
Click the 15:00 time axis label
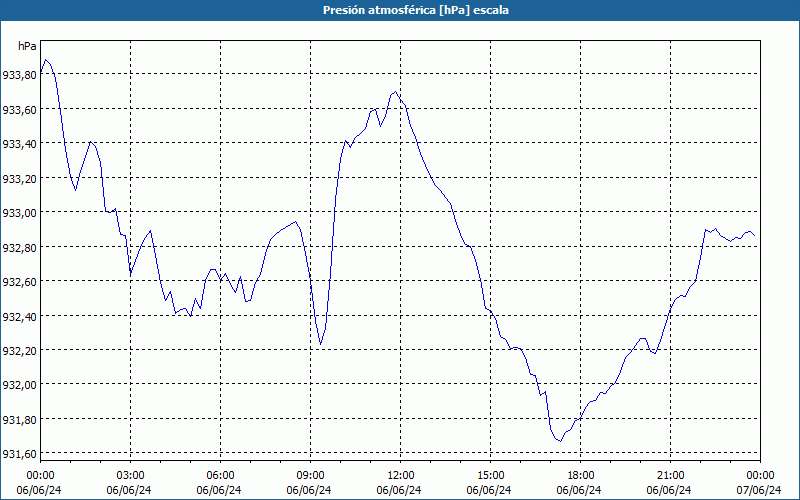click(490, 476)
